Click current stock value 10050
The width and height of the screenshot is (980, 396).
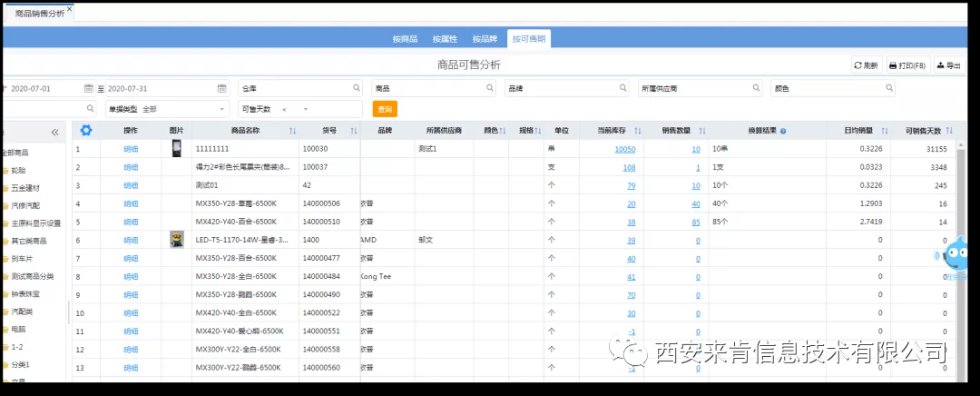tap(625, 150)
